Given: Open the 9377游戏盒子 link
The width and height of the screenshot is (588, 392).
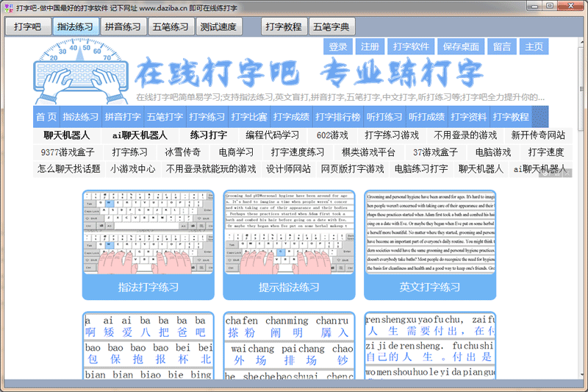Looking at the screenshot, I should 68,152.
